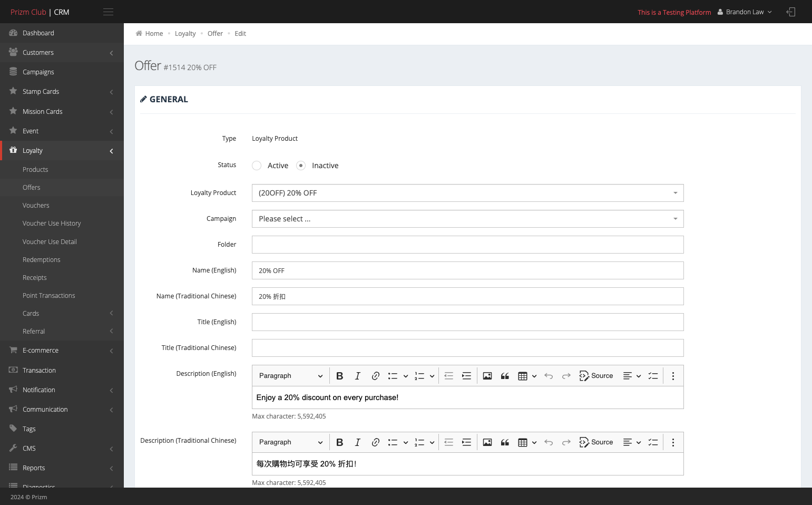Viewport: 812px width, 505px height.
Task: Insert table in Chinese description editor
Action: tap(523, 442)
